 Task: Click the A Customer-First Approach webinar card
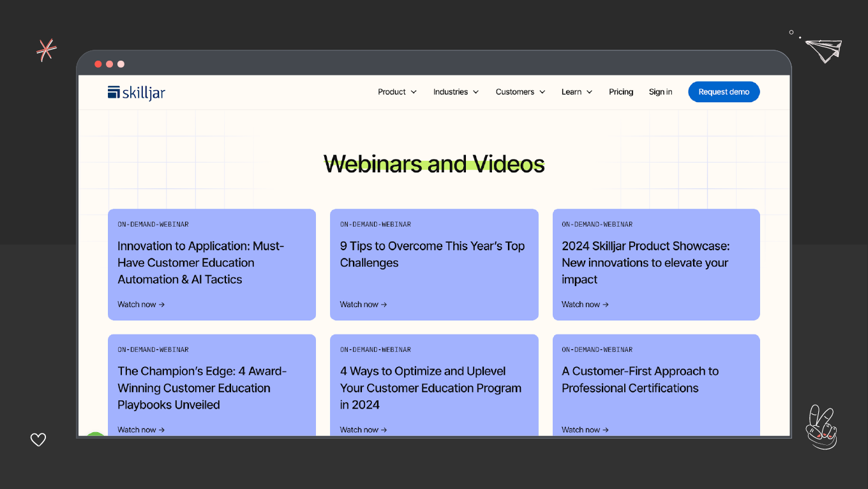[656, 383]
